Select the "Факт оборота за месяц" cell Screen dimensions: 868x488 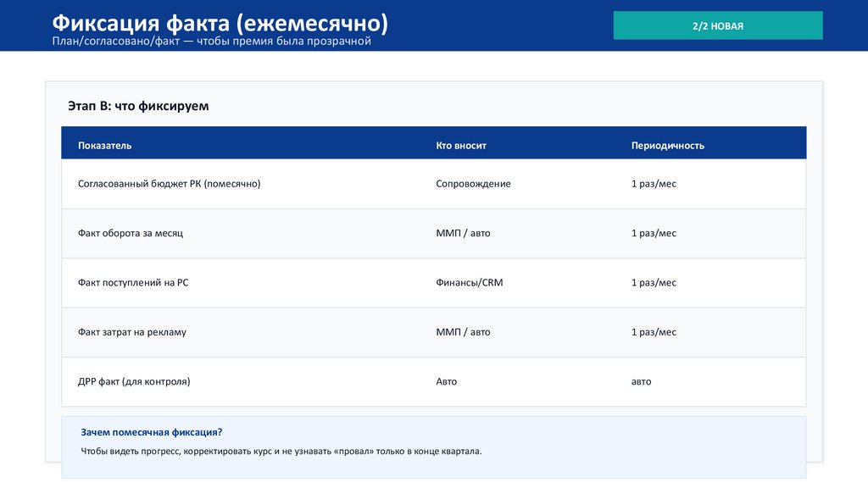point(131,233)
